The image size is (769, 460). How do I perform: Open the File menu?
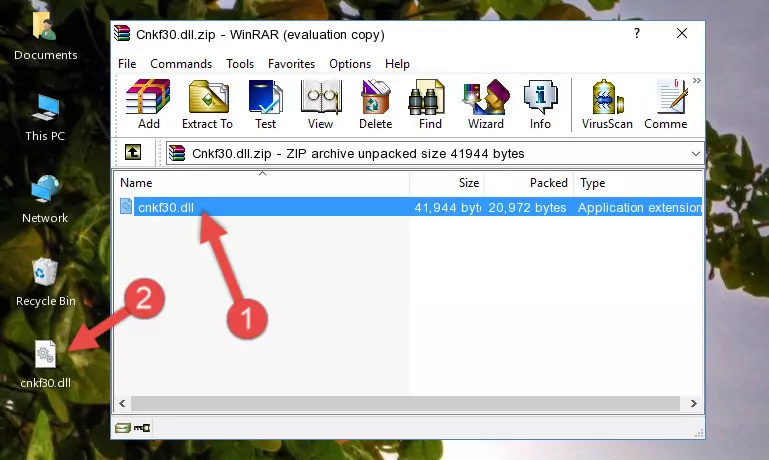[127, 64]
